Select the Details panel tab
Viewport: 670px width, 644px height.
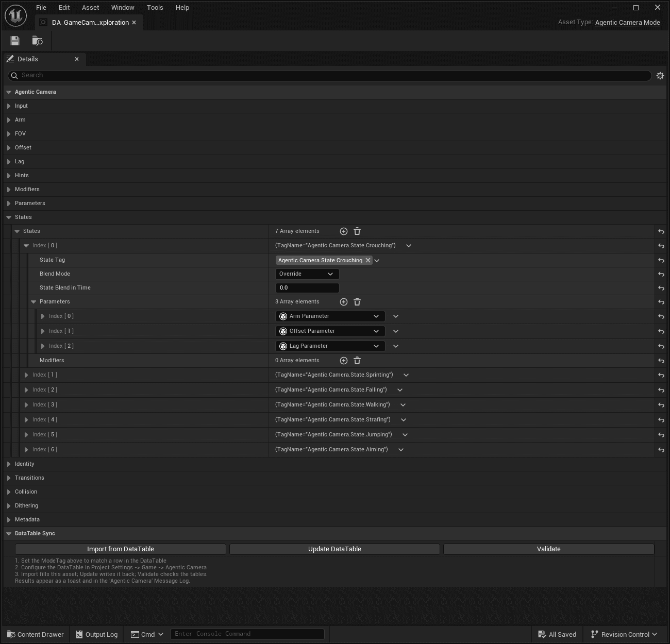coord(44,59)
